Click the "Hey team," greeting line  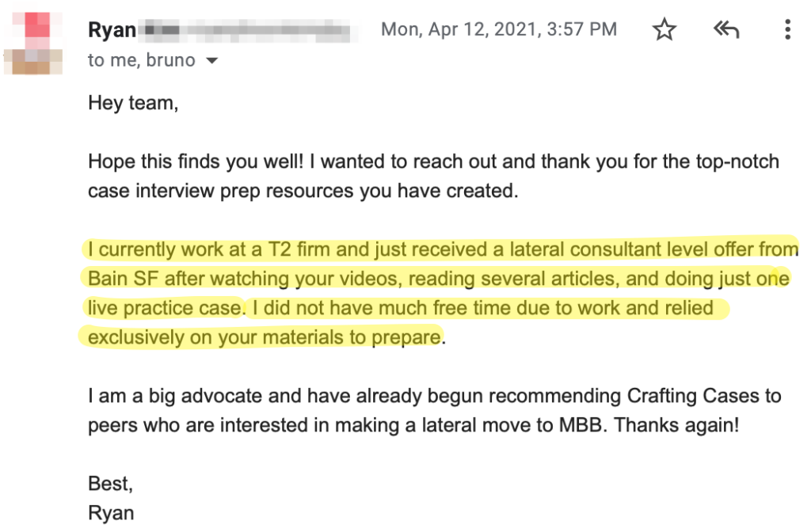tap(133, 103)
